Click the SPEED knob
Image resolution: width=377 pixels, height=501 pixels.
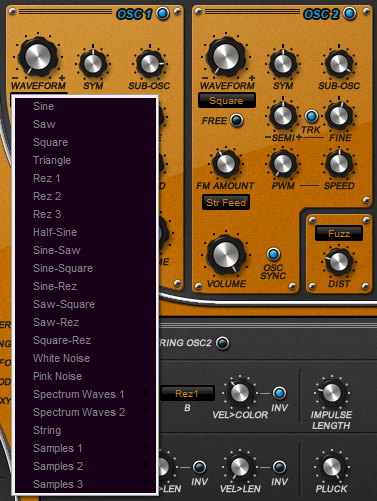coord(339,164)
